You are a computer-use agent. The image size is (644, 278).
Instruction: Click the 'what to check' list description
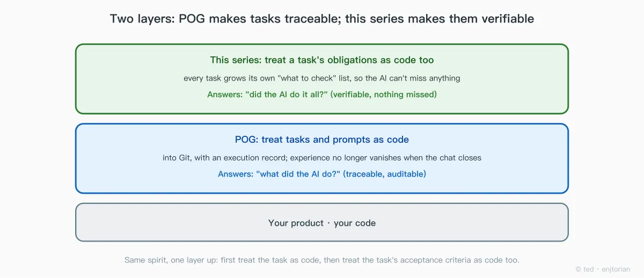(322, 78)
